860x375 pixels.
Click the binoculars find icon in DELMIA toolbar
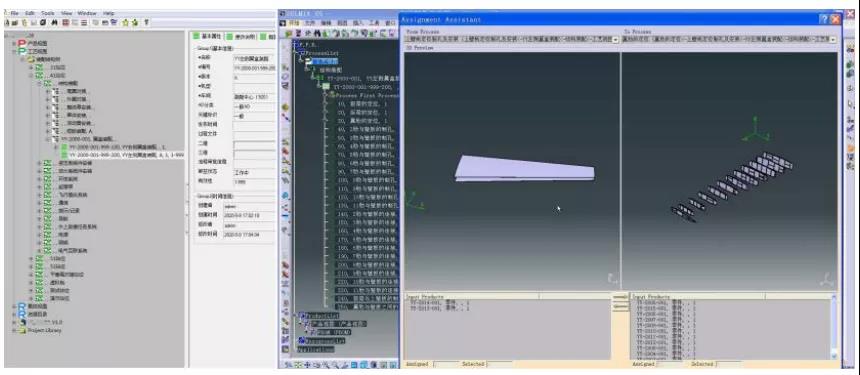317,33
